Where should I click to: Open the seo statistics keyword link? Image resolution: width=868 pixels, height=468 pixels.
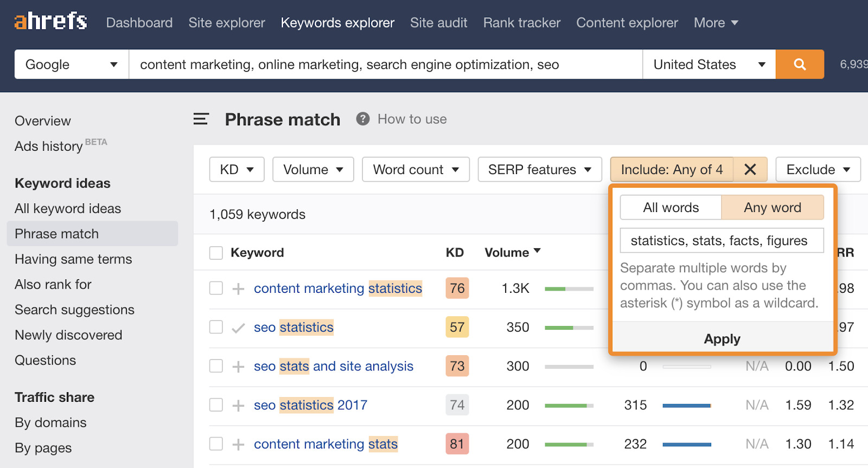(x=293, y=328)
